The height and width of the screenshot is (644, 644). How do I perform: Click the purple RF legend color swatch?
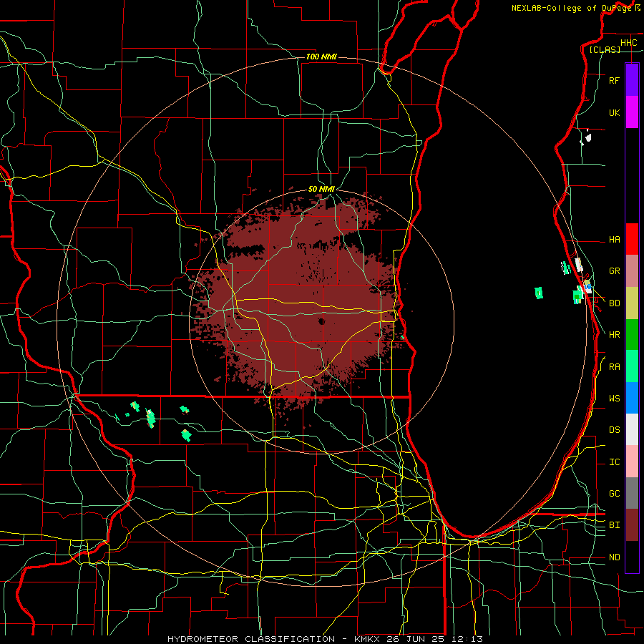632,80
